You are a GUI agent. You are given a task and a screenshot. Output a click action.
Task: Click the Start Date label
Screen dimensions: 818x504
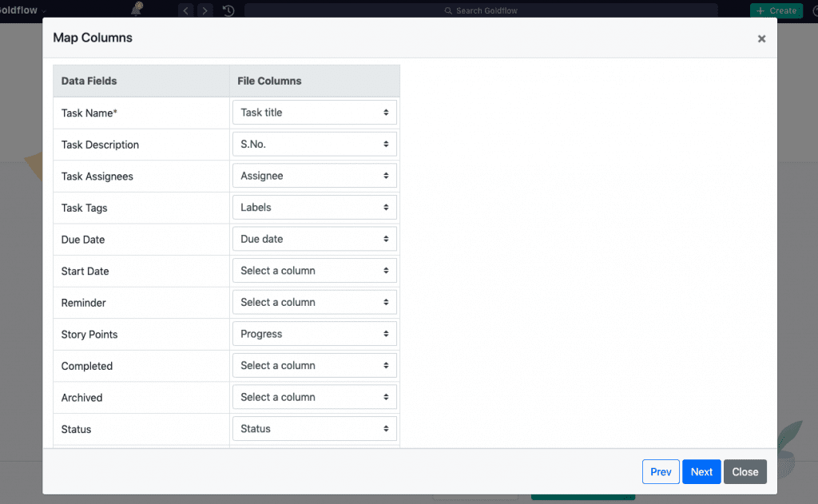point(85,272)
